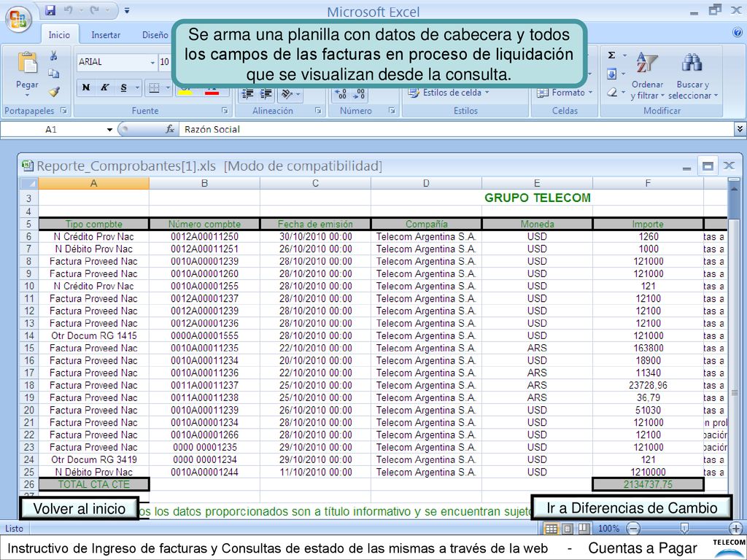Switch to Page Layout view

[x=568, y=529]
